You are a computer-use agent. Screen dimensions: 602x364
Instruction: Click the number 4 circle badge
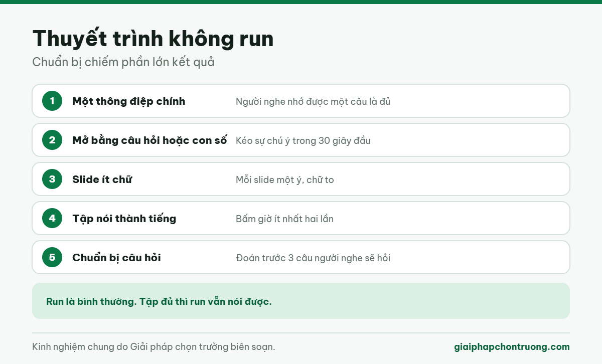pyautogui.click(x=52, y=218)
